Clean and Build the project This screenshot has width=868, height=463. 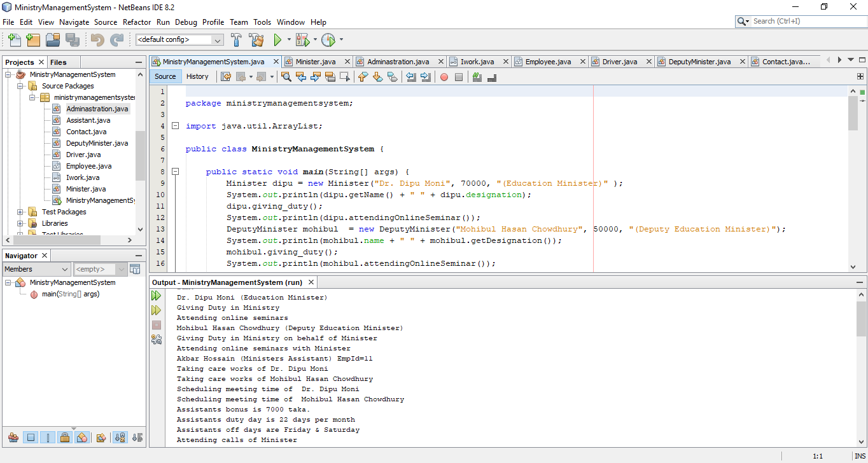(255, 39)
